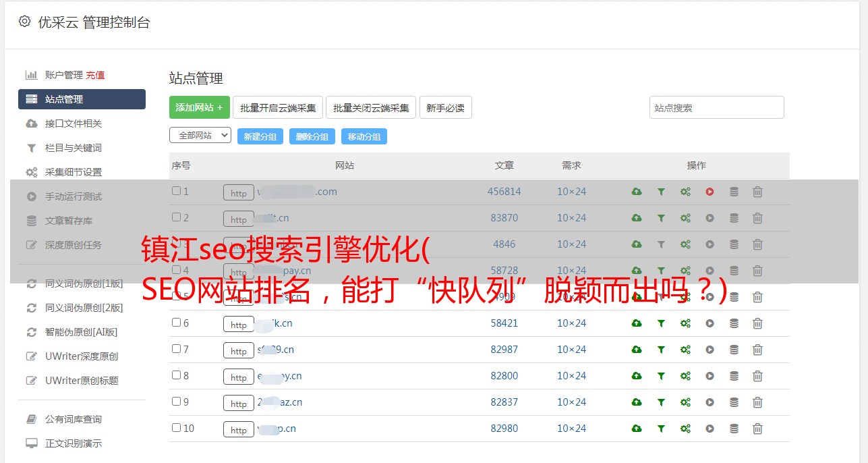This screenshot has height=463, width=868.
Task: Click article count 58421
Action: (x=504, y=323)
